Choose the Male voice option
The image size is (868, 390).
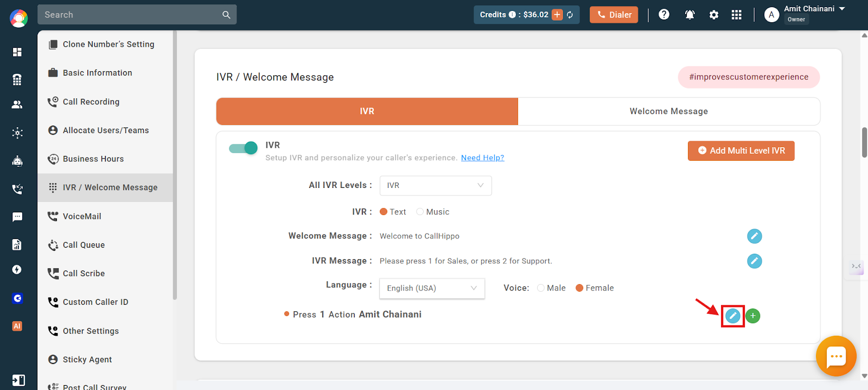(541, 288)
